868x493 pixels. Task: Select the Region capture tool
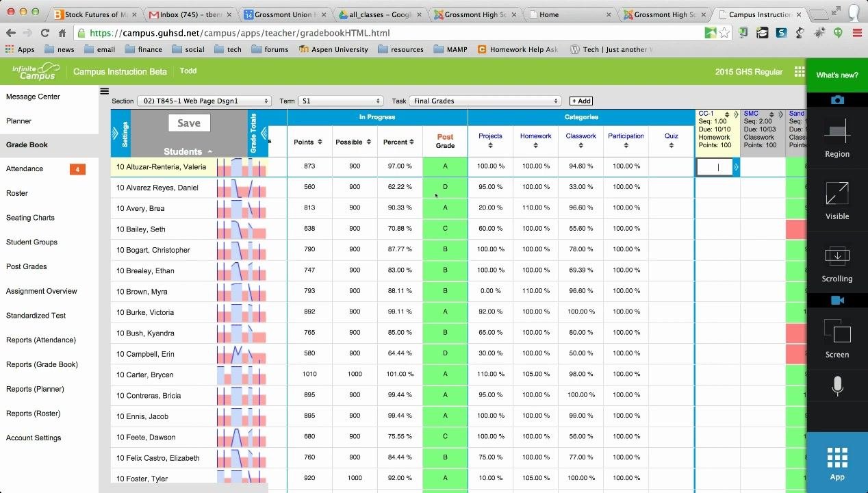[837, 137]
